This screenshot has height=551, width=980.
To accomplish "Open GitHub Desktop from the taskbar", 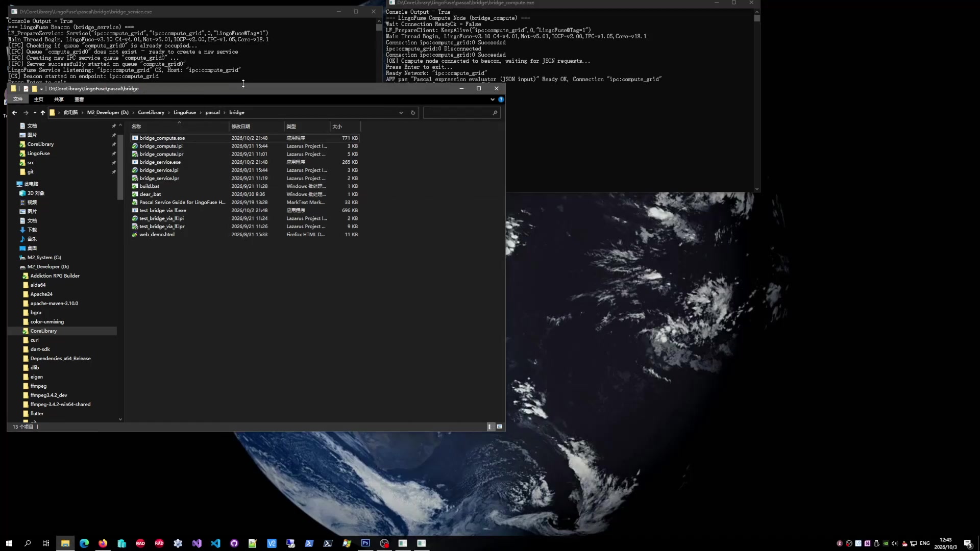I will (x=234, y=543).
